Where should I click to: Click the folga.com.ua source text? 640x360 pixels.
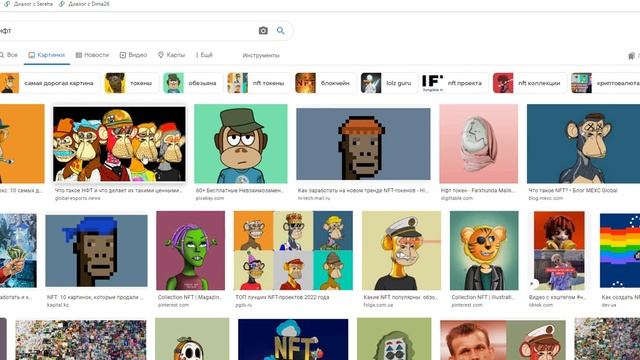378,305
